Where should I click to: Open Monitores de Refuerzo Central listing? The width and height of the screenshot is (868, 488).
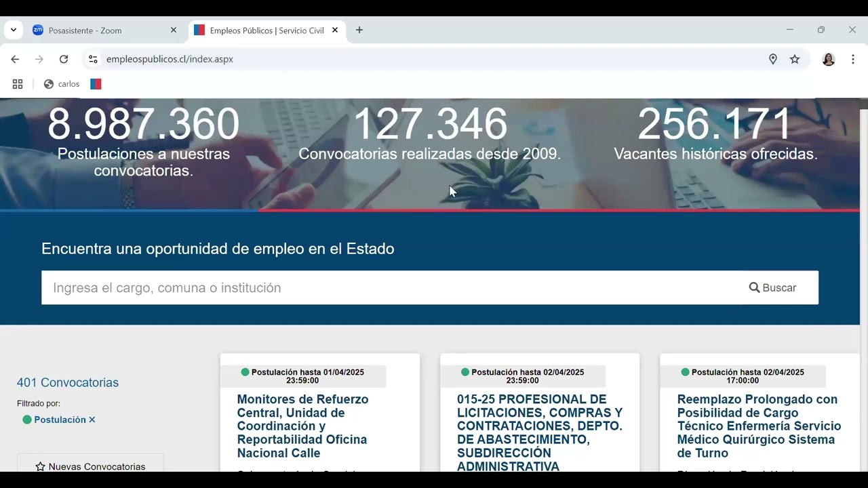coord(302,426)
